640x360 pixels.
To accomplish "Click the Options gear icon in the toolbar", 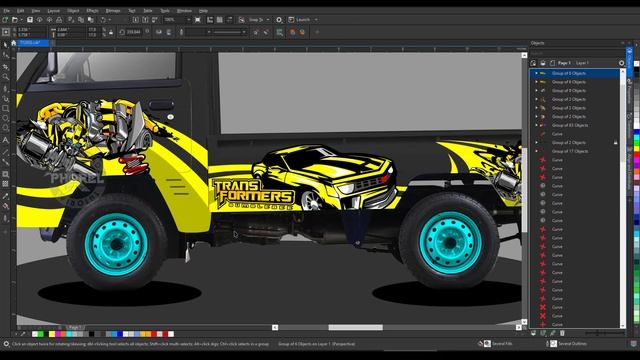I will click(x=279, y=20).
